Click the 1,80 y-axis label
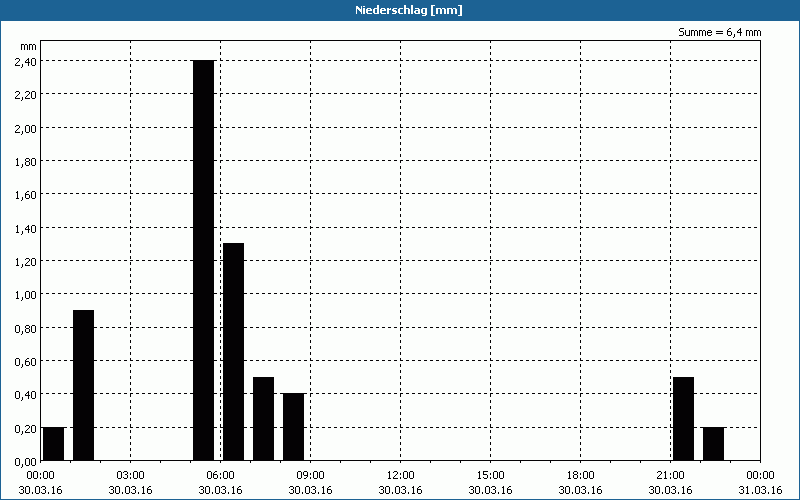Image resolution: width=800 pixels, height=500 pixels. 26,161
